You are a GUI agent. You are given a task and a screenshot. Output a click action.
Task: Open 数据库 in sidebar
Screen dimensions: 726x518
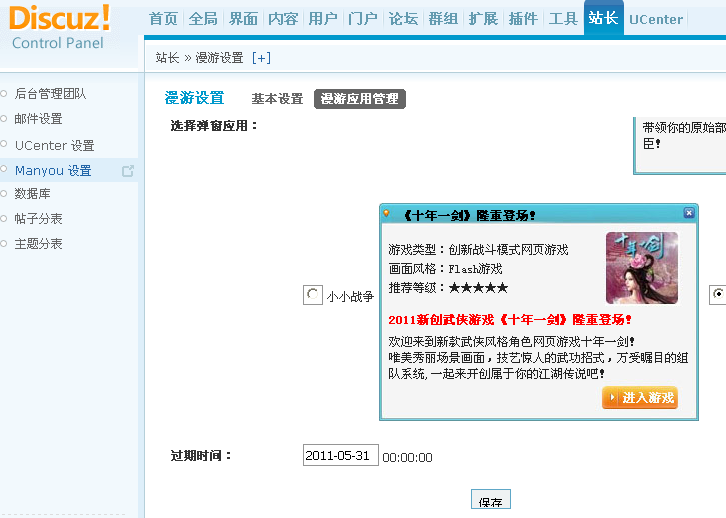32,193
